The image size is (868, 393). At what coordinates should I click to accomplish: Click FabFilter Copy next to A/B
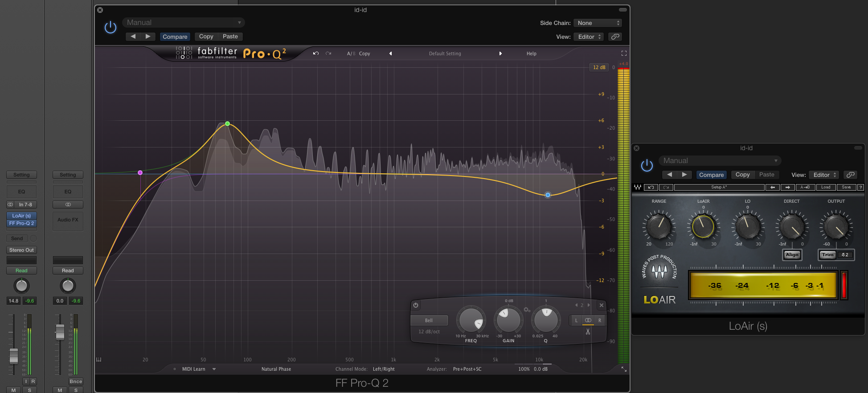point(364,53)
